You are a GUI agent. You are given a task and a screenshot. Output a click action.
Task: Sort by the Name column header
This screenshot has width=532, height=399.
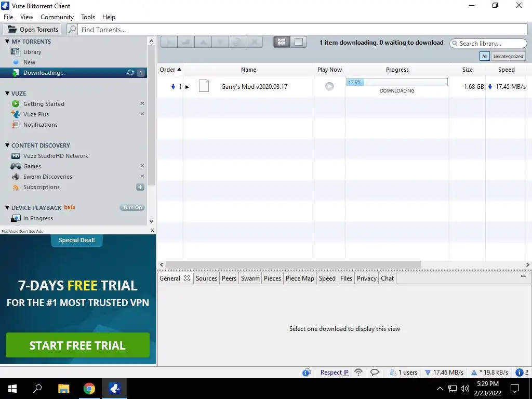click(248, 70)
